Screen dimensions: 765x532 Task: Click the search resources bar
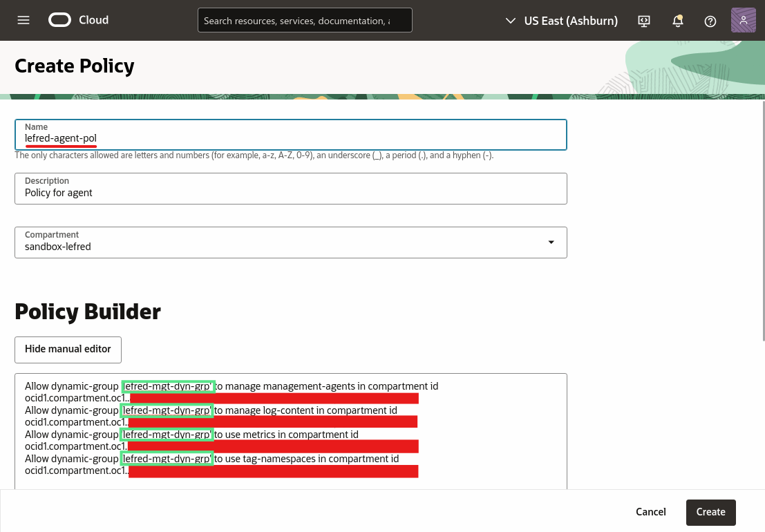coord(305,20)
